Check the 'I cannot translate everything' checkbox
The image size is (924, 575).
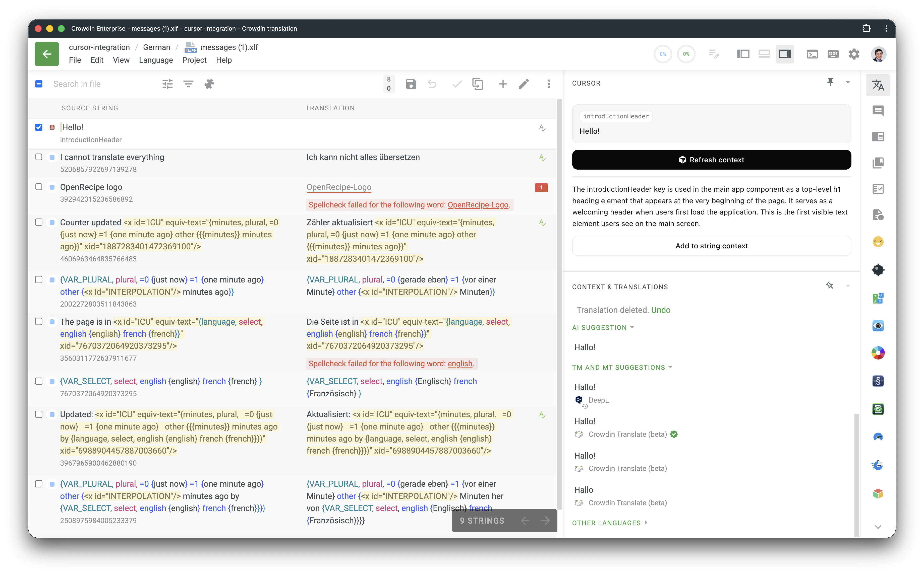[x=38, y=157]
